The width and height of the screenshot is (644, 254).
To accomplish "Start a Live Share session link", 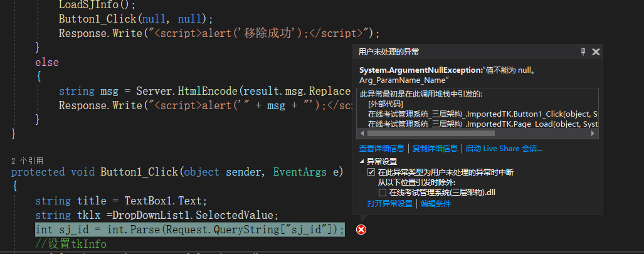I will click(504, 149).
